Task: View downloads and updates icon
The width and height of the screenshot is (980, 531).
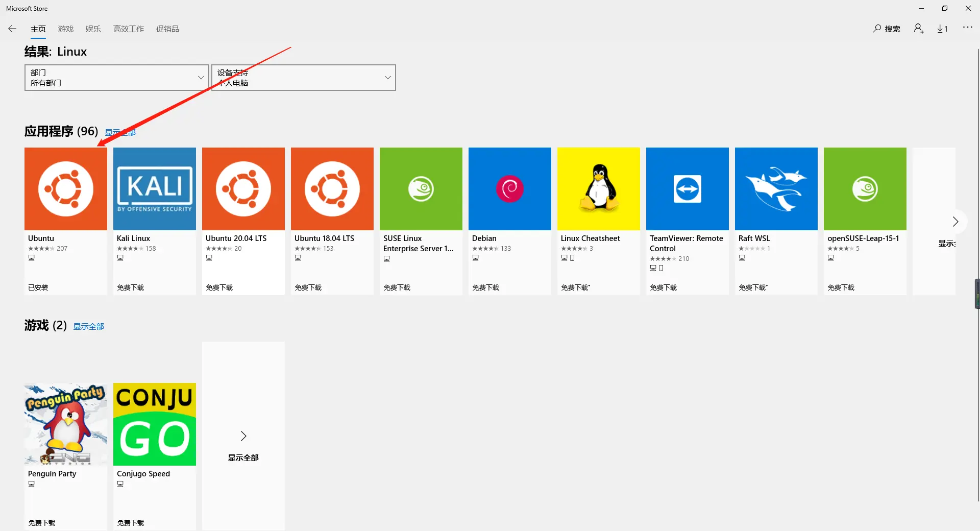Action: pos(942,29)
